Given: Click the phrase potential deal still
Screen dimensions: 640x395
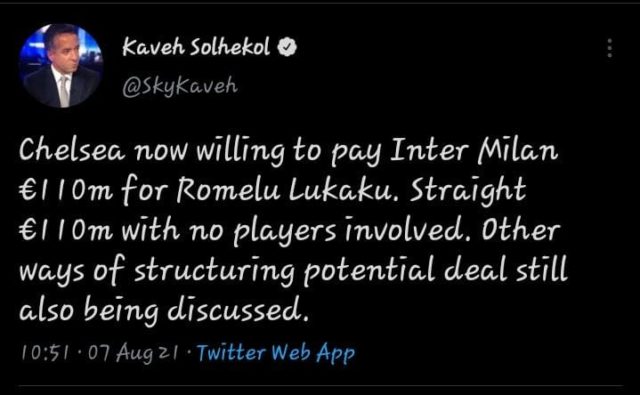Looking at the screenshot, I should pos(436,271).
